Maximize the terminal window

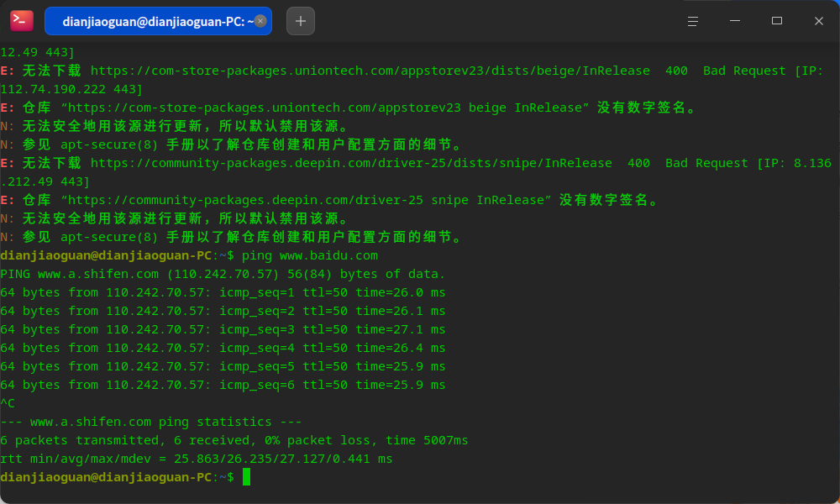(777, 21)
